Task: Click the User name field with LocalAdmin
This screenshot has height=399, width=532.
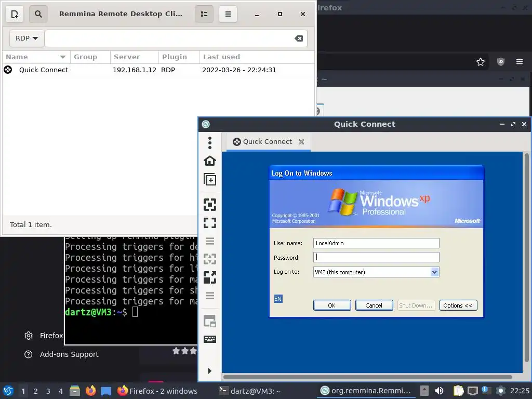Action: pyautogui.click(x=376, y=243)
